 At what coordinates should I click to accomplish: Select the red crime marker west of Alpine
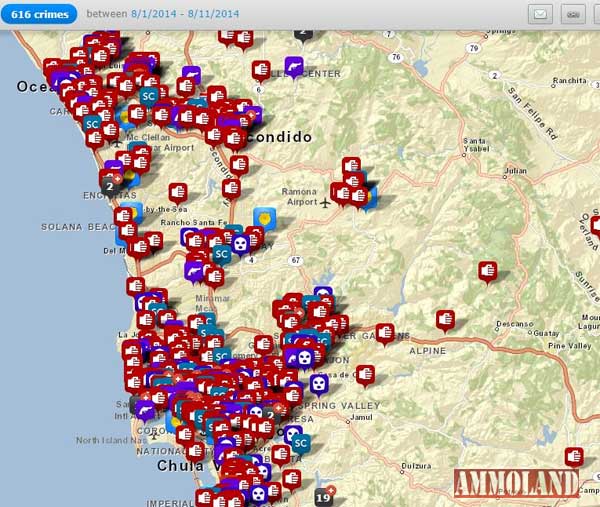pyautogui.click(x=385, y=333)
